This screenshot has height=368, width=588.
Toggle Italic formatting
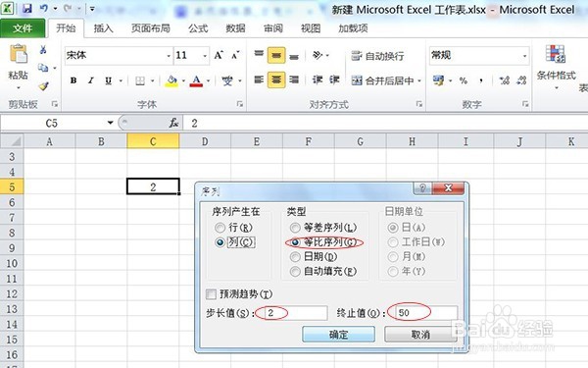pyautogui.click(x=91, y=80)
